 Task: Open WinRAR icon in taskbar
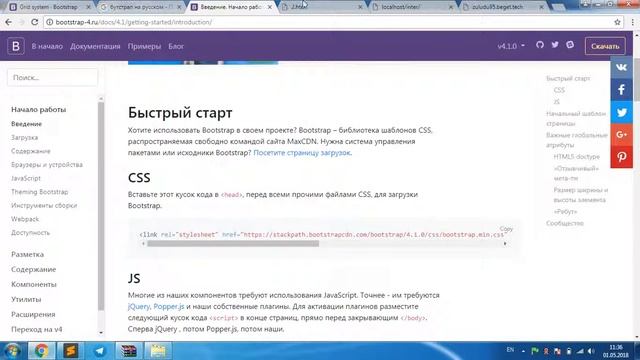[129, 351]
